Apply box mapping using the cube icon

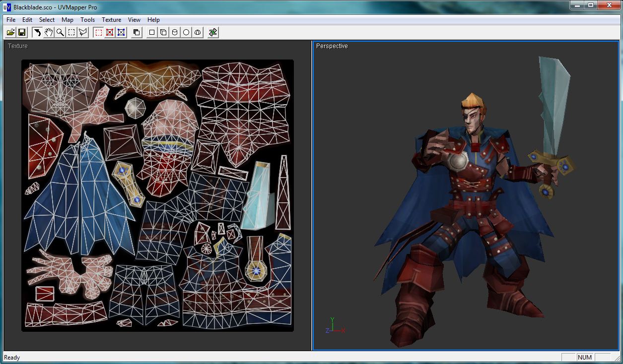(164, 32)
